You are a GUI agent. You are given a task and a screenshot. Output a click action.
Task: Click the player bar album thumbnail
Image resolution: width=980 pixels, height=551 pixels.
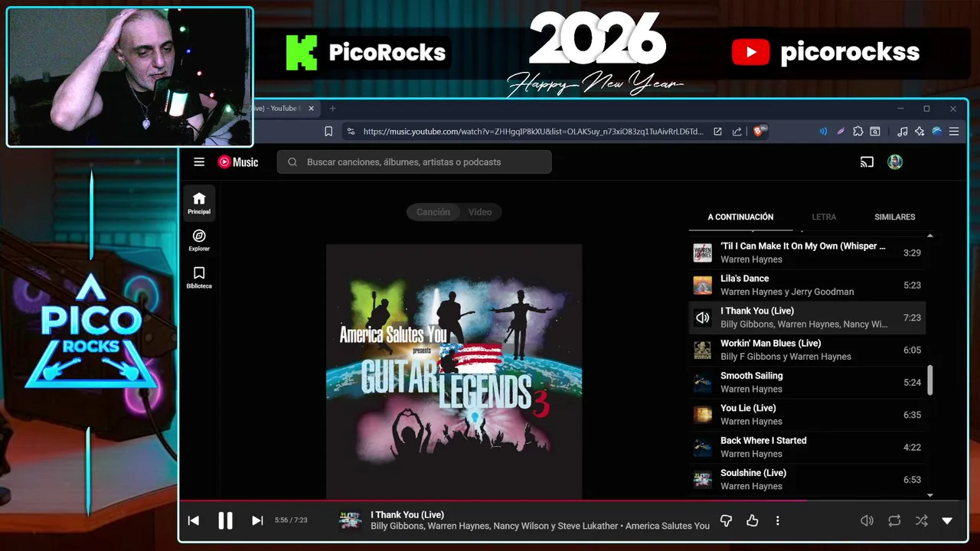point(350,521)
